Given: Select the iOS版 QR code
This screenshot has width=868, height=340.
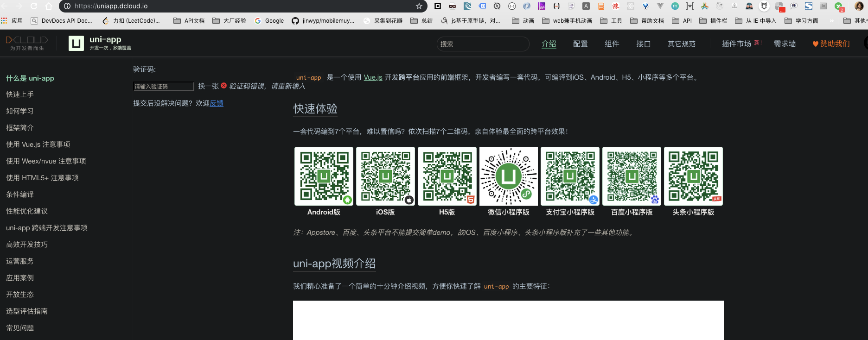Looking at the screenshot, I should [385, 176].
